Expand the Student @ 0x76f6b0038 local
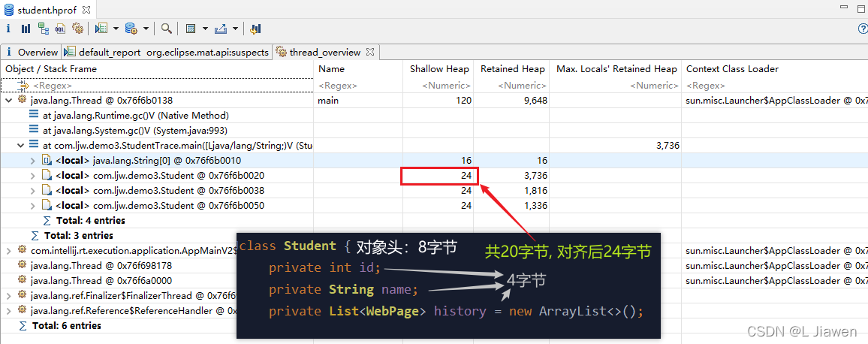 [x=33, y=191]
